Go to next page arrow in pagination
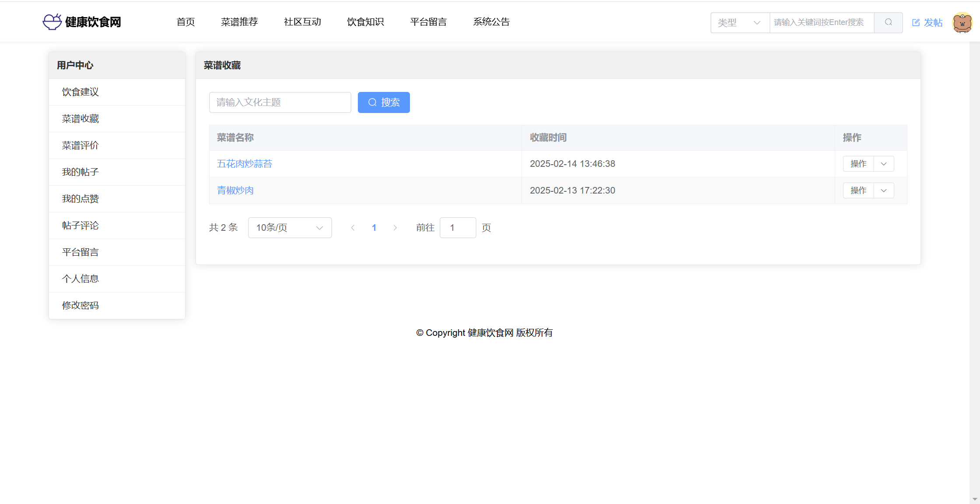 [x=395, y=228]
